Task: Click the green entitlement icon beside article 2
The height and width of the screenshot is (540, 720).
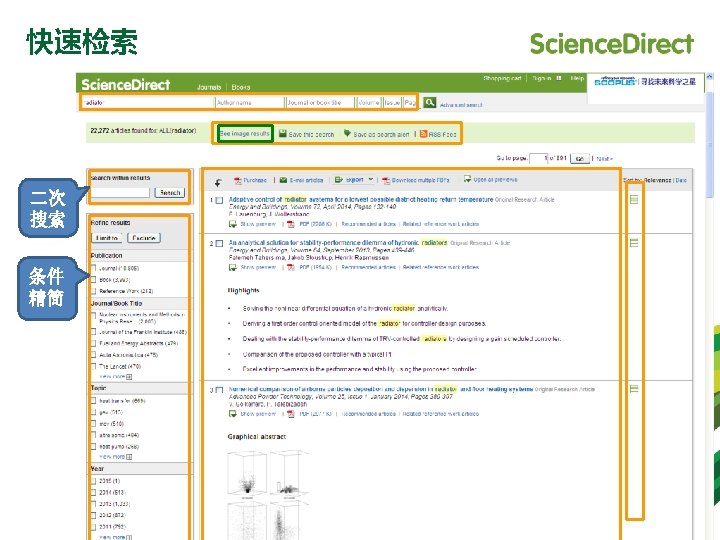Action: pos(634,242)
